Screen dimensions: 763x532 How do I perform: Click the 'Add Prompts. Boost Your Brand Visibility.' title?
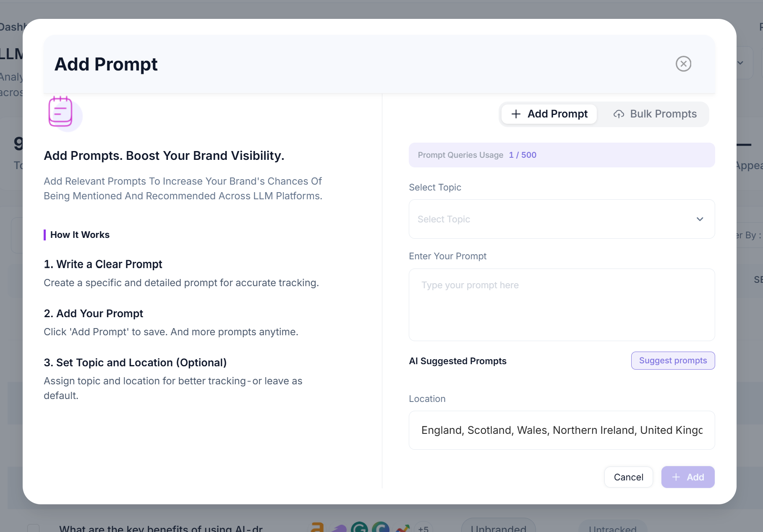coord(164,156)
